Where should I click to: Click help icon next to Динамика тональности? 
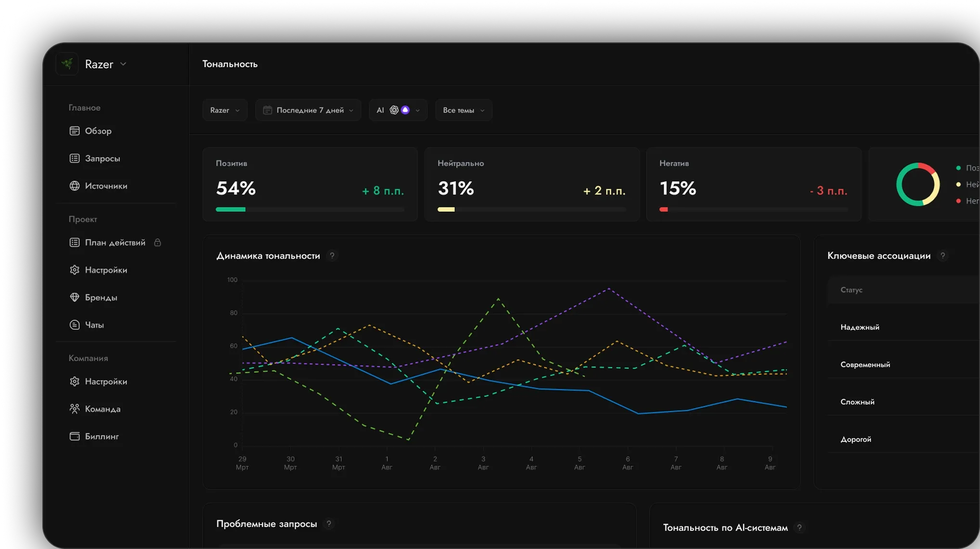click(332, 256)
